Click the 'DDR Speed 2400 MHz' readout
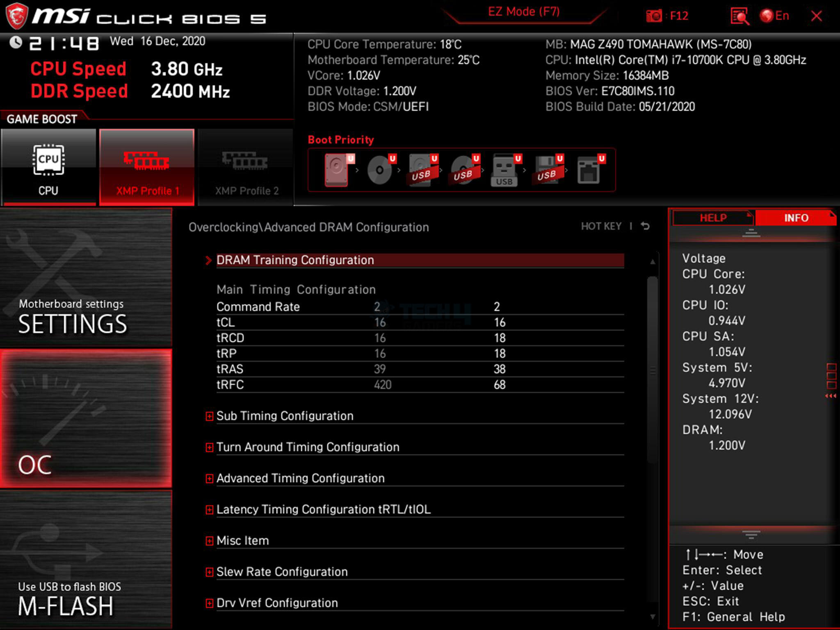The height and width of the screenshot is (630, 840). click(x=130, y=91)
